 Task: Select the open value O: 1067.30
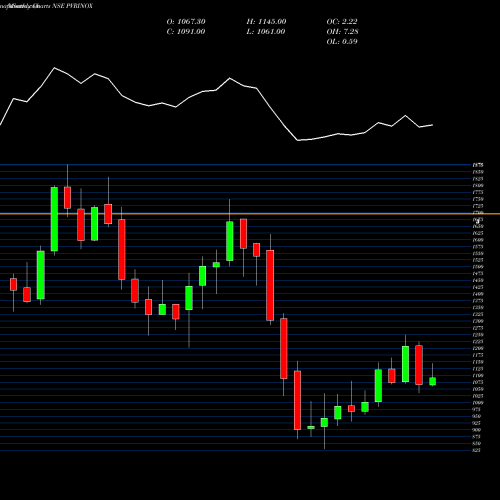(x=186, y=21)
